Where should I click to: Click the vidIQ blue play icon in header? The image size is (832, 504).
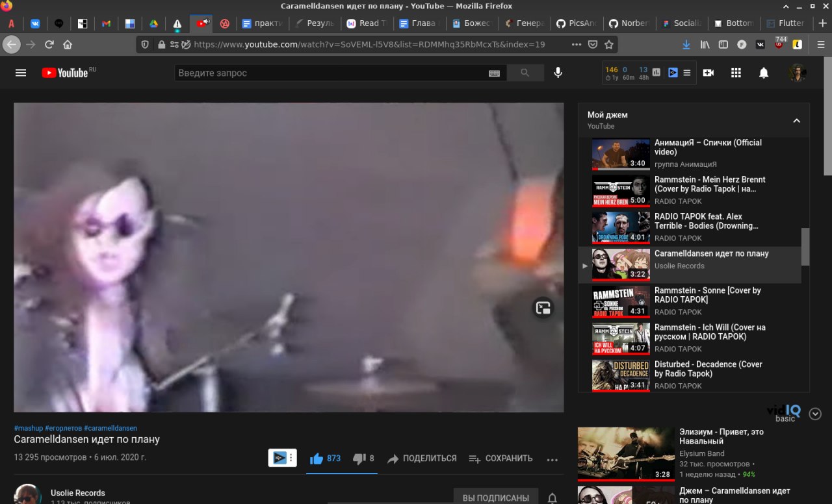pos(673,73)
